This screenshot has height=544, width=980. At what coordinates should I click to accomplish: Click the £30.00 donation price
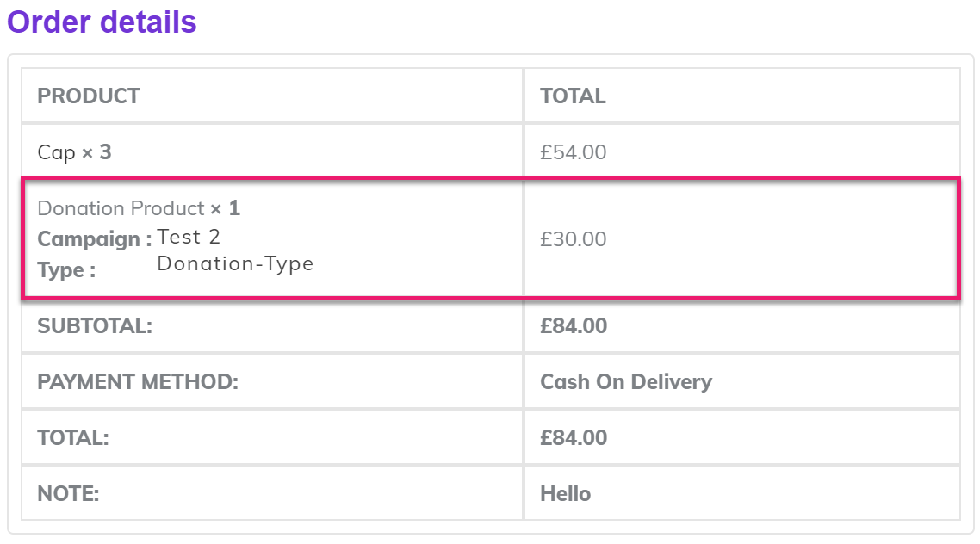tap(573, 239)
